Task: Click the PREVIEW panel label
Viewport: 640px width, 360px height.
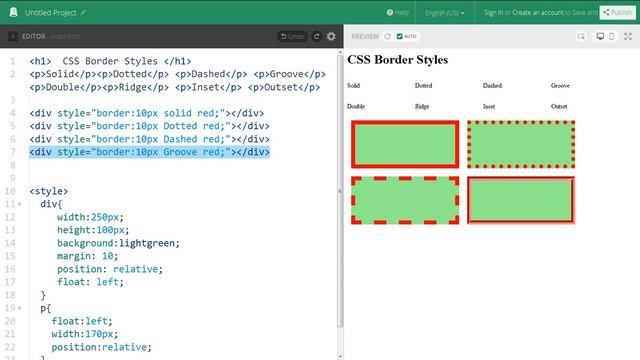Action: (x=365, y=36)
